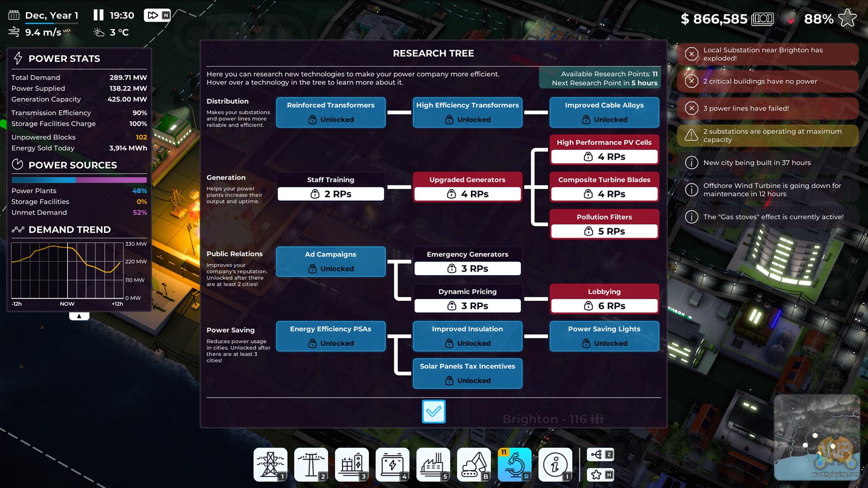Open the battery storage facilities menu
This screenshot has height=488, width=868.
coord(392,464)
